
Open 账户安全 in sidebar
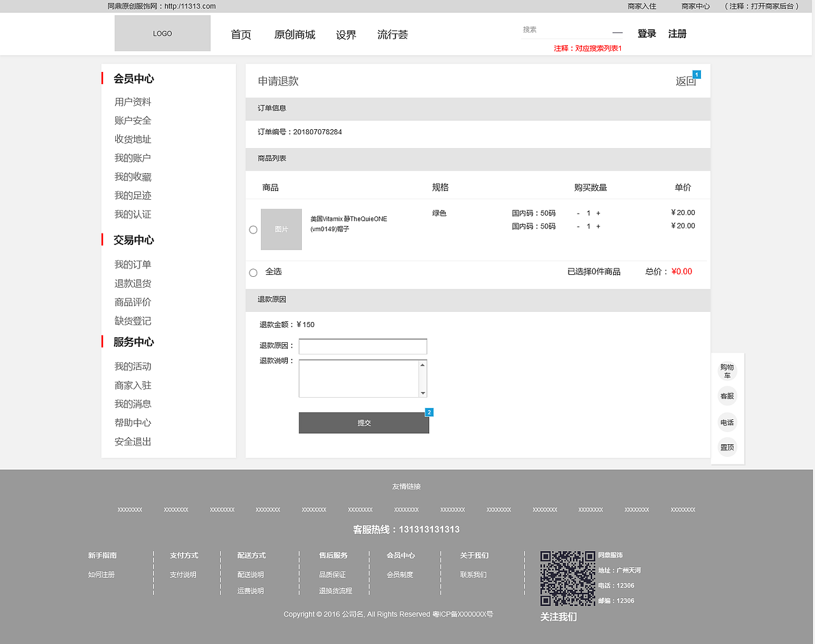pyautogui.click(x=133, y=120)
